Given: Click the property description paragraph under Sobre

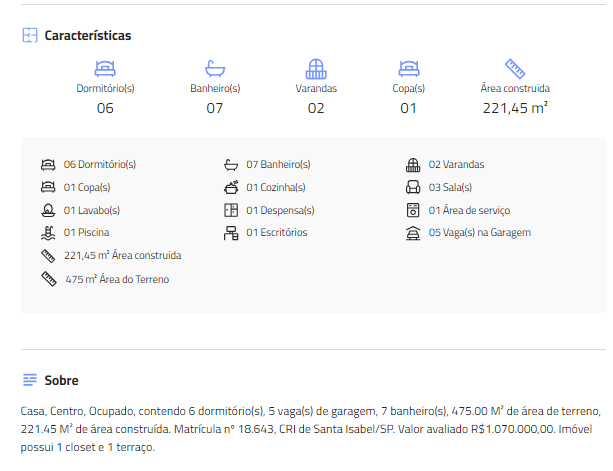Looking at the screenshot, I should (310, 429).
